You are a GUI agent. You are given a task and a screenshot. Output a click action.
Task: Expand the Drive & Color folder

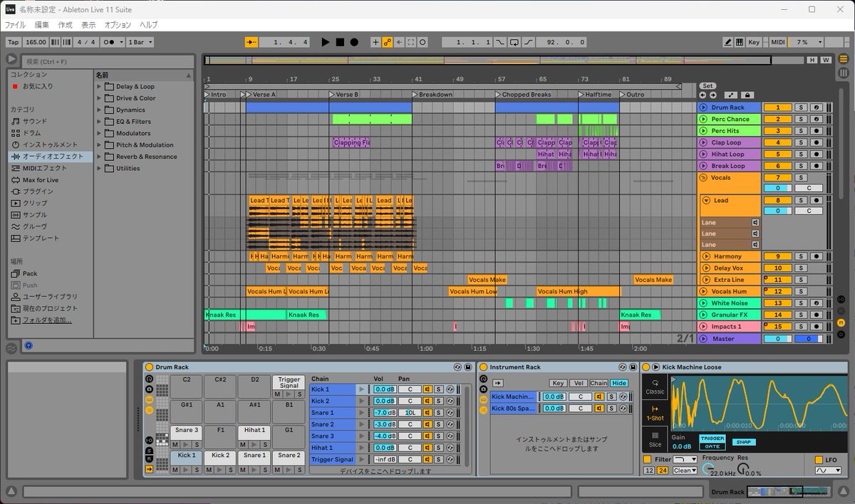100,98
